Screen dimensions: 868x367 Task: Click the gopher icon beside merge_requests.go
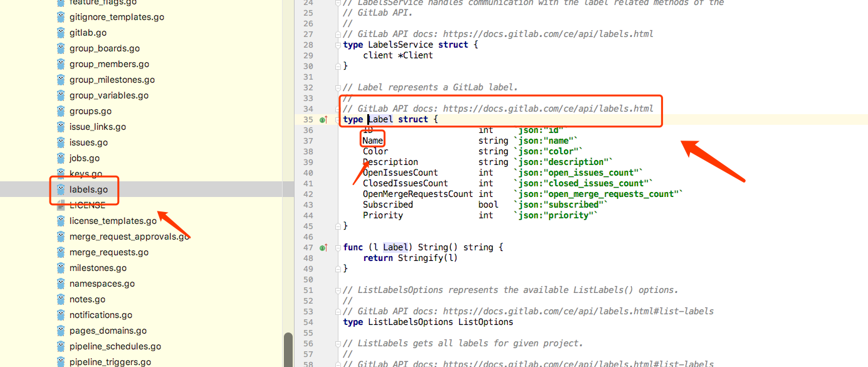[x=60, y=252]
